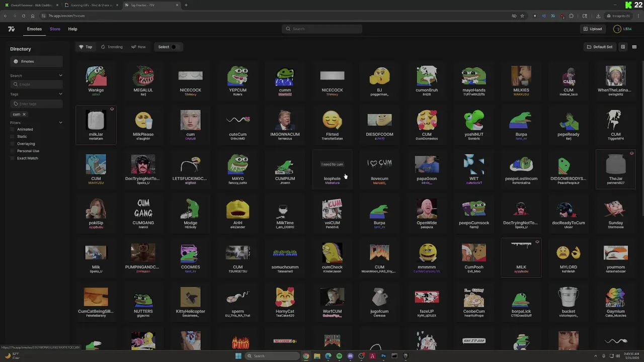
Task: Open a new browser tab with plus
Action: pyautogui.click(x=186, y=5)
